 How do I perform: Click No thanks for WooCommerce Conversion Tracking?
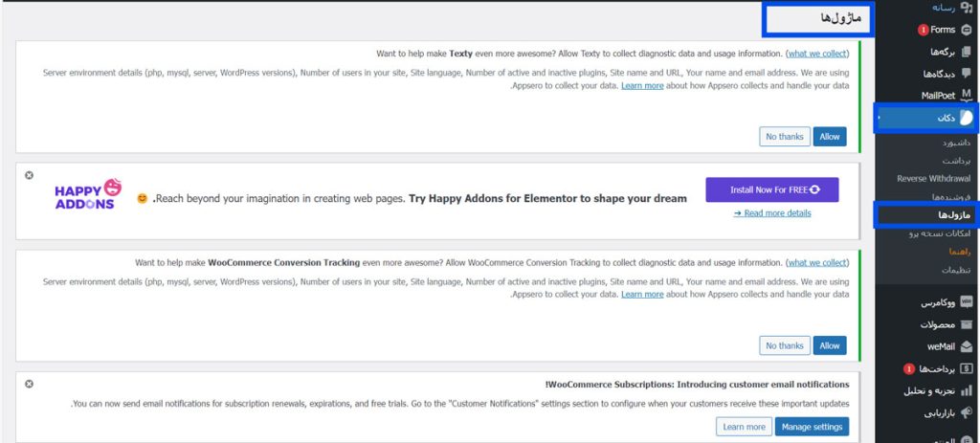click(x=785, y=345)
